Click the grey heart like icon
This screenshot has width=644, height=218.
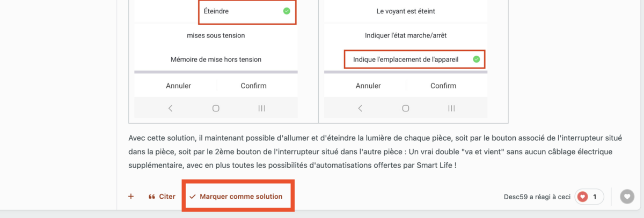pos(627,197)
